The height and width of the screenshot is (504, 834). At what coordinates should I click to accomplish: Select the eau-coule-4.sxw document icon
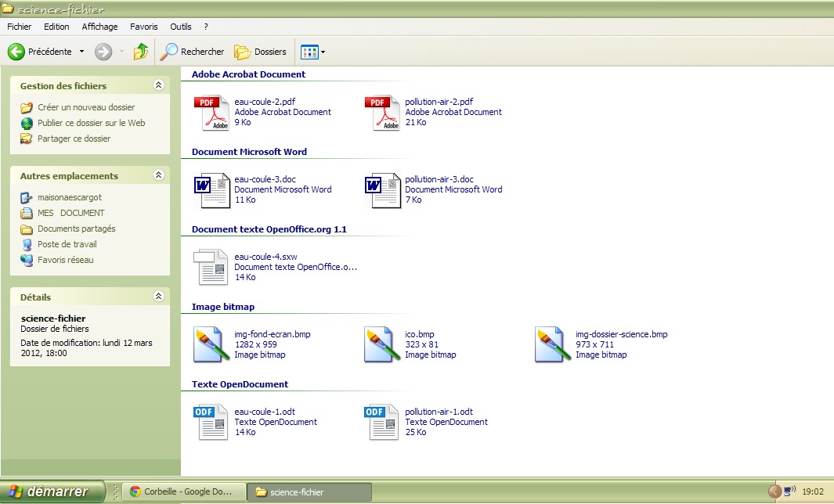pos(211,268)
